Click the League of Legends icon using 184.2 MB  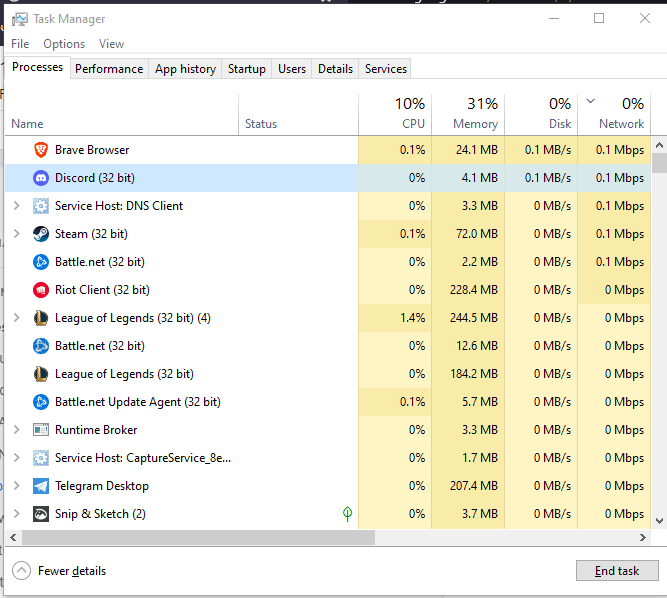(41, 374)
